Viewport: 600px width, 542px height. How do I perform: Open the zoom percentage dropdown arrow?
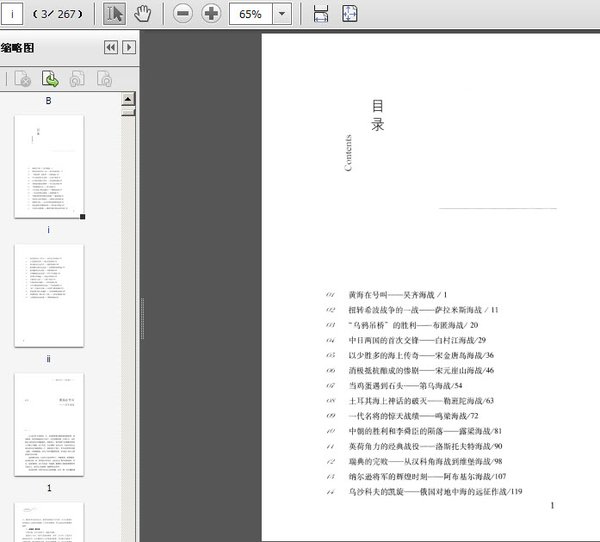click(282, 14)
